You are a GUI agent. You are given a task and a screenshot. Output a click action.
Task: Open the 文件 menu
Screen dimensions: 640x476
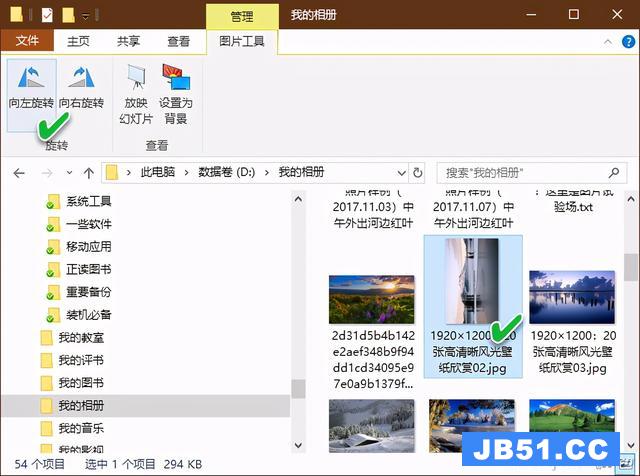pyautogui.click(x=27, y=41)
